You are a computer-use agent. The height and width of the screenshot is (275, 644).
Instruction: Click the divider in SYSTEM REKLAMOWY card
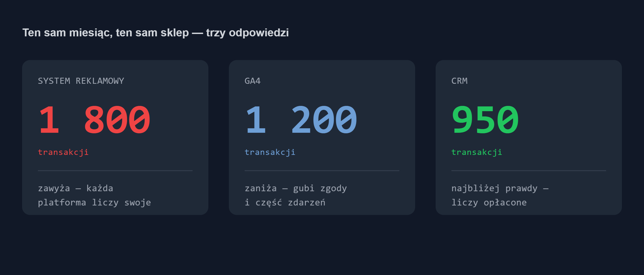tap(115, 171)
